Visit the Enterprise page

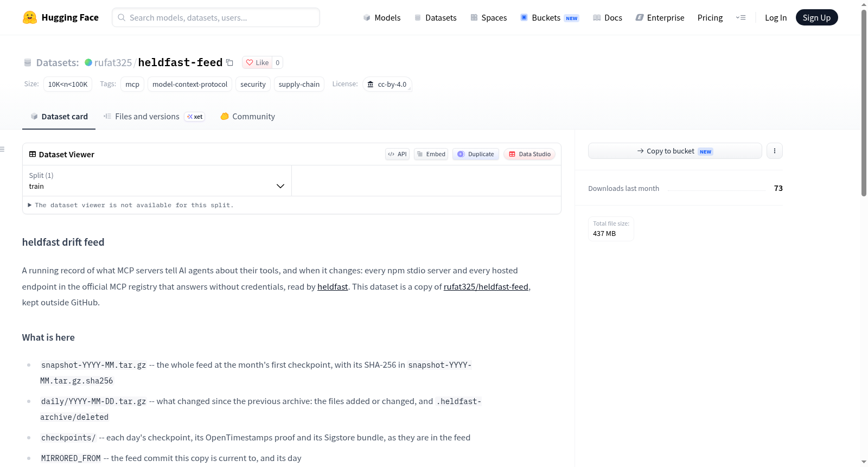tap(660, 17)
